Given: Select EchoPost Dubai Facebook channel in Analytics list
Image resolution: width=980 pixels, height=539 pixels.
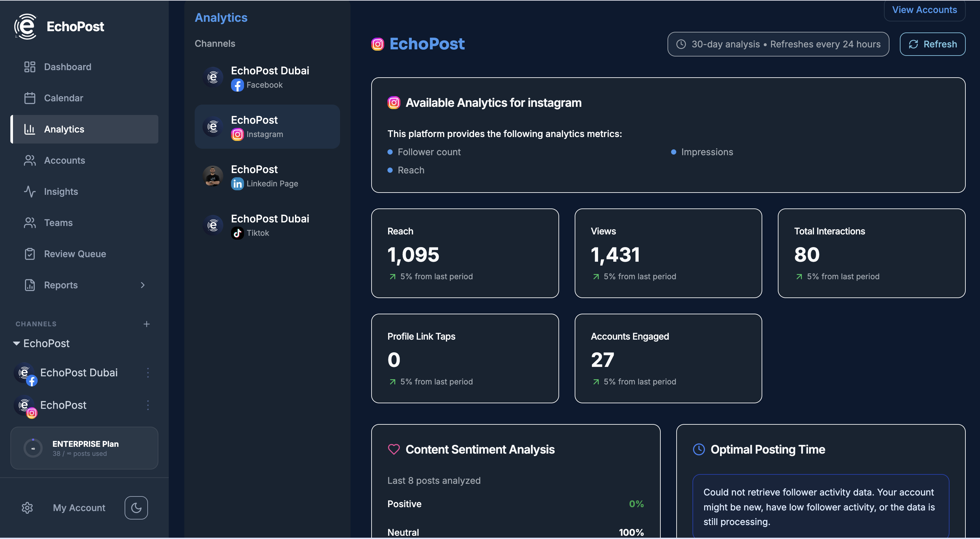Looking at the screenshot, I should pos(267,78).
